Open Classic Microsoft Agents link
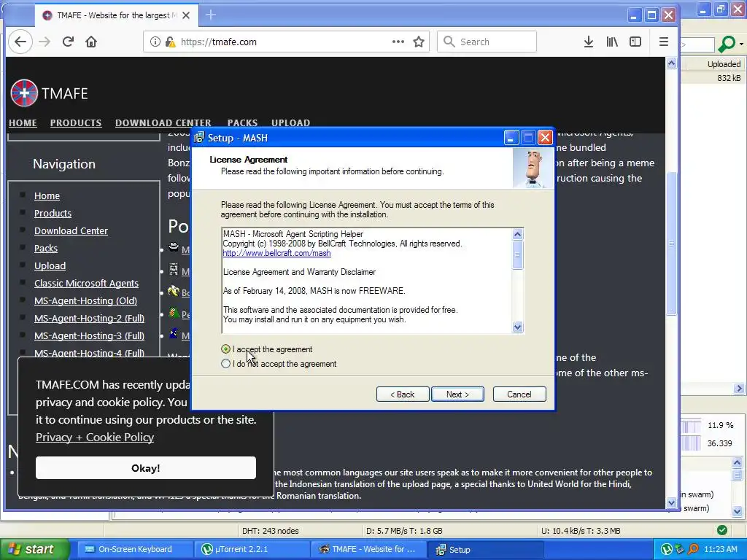Viewport: 747px width, 560px height. click(86, 284)
